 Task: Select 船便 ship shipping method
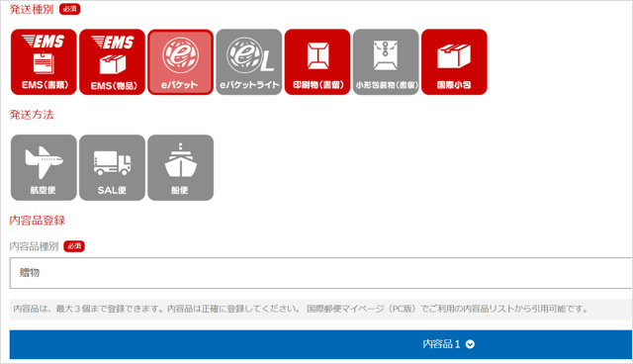(x=180, y=167)
